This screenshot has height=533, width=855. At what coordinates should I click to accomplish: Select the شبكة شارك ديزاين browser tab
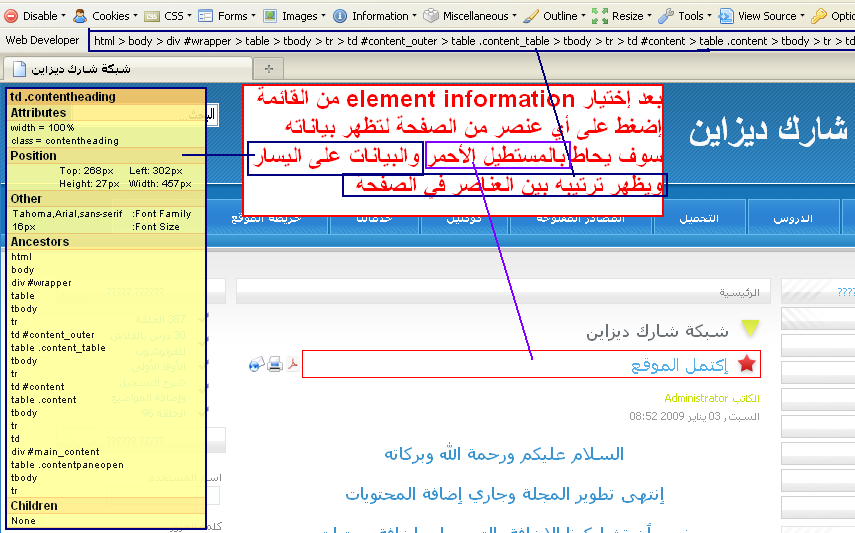[x=75, y=68]
